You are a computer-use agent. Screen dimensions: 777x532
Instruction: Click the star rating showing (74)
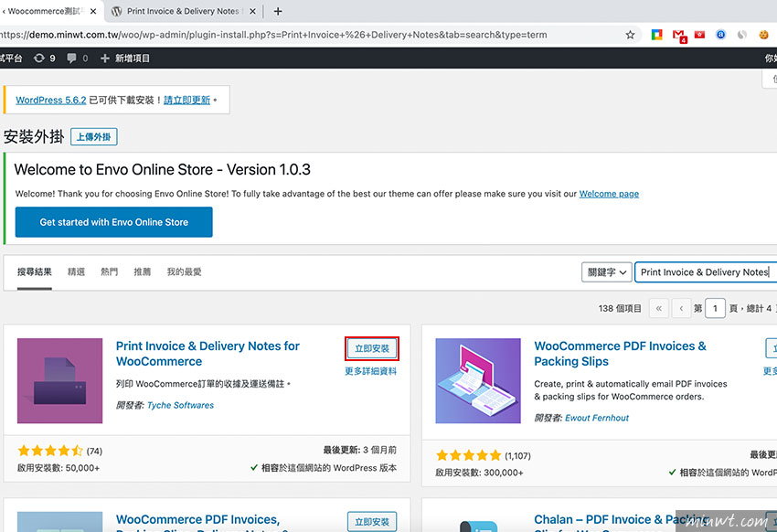pyautogui.click(x=60, y=451)
